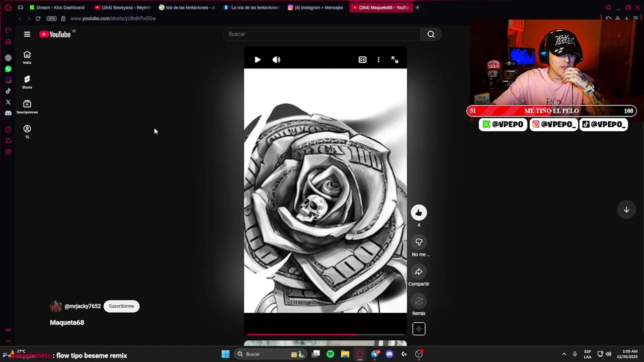
Task: Click the YouTube search magnifier button
Action: click(x=431, y=34)
